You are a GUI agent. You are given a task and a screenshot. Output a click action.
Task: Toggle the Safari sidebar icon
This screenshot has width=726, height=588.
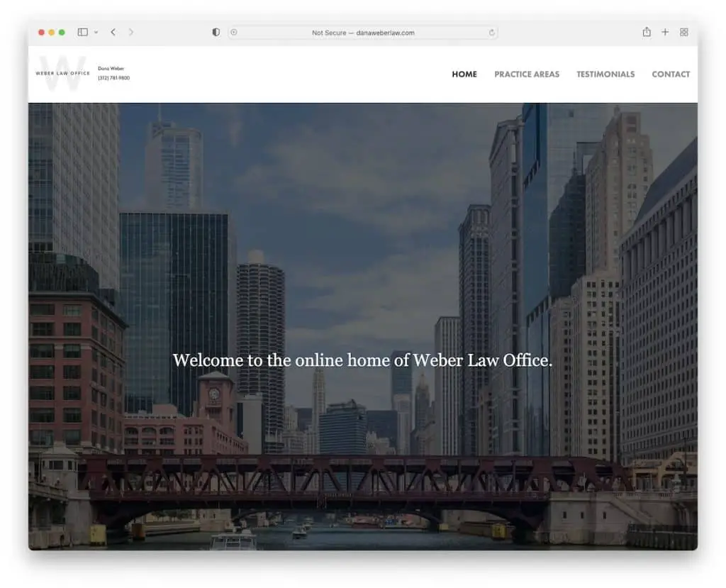pyautogui.click(x=82, y=32)
